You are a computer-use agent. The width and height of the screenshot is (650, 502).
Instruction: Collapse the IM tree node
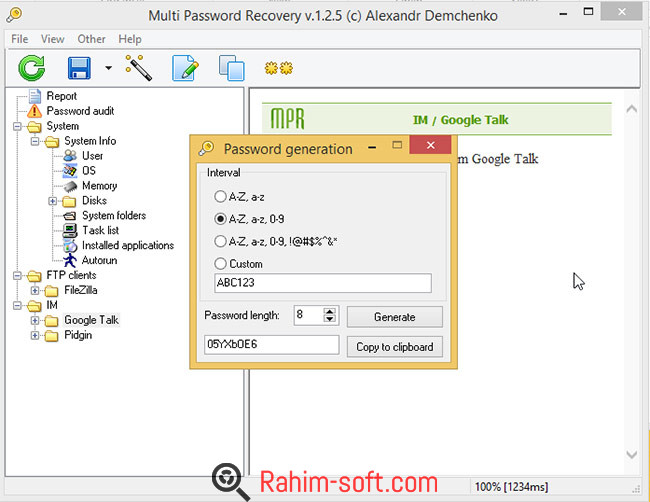click(x=17, y=306)
